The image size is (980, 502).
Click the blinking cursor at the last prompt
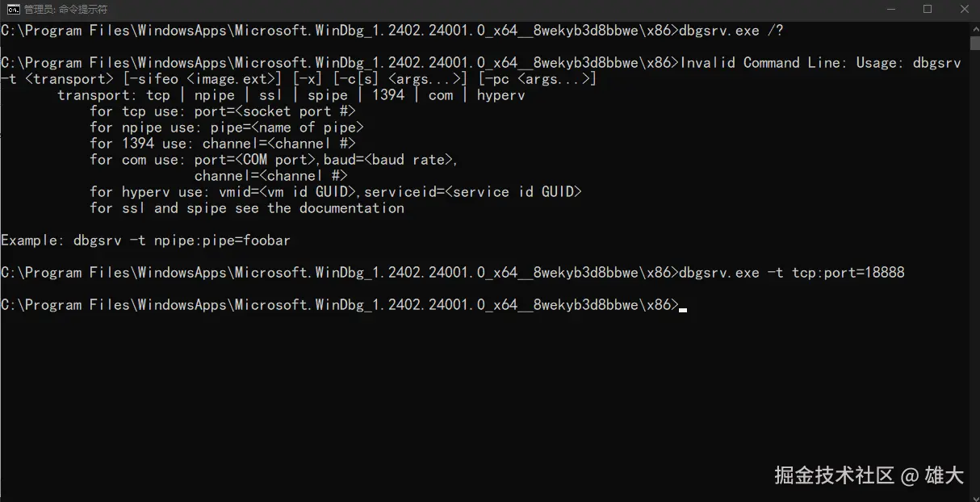click(x=683, y=306)
